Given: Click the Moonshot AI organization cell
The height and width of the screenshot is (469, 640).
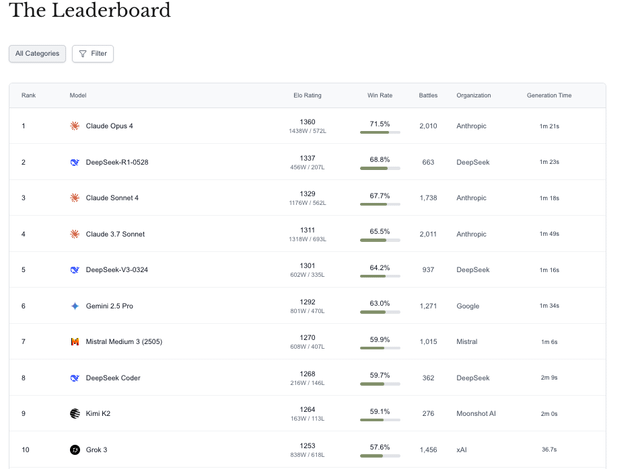Looking at the screenshot, I should pyautogui.click(x=476, y=413).
